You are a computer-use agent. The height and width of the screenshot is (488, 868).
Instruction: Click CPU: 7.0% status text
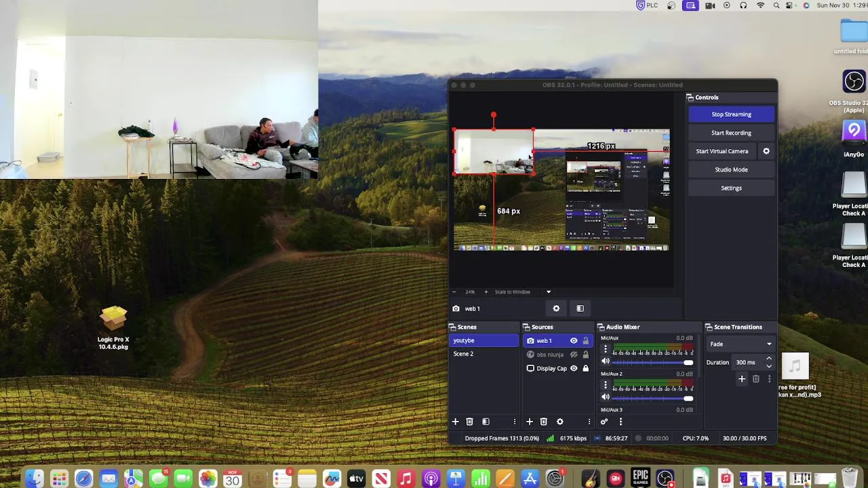(x=695, y=439)
